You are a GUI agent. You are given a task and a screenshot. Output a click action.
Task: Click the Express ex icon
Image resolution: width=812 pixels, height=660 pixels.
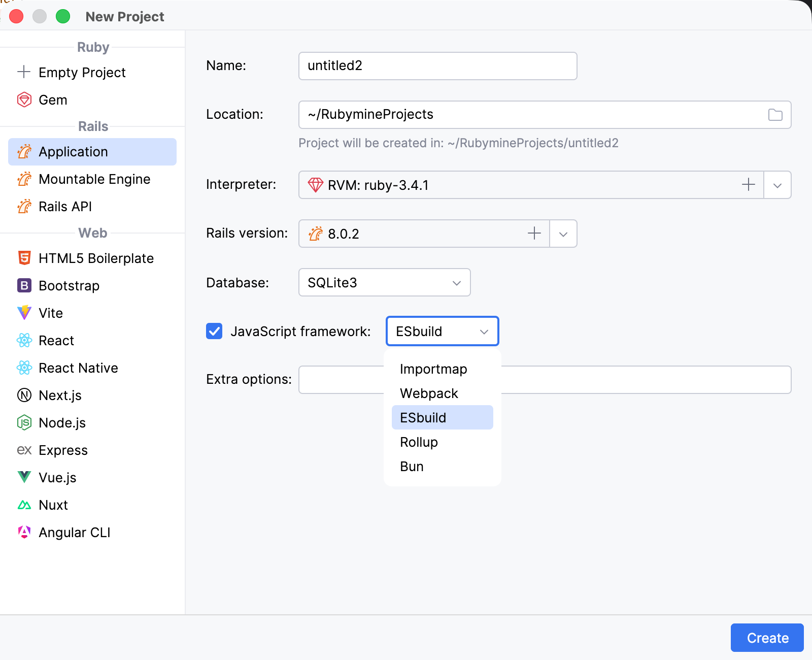point(24,450)
